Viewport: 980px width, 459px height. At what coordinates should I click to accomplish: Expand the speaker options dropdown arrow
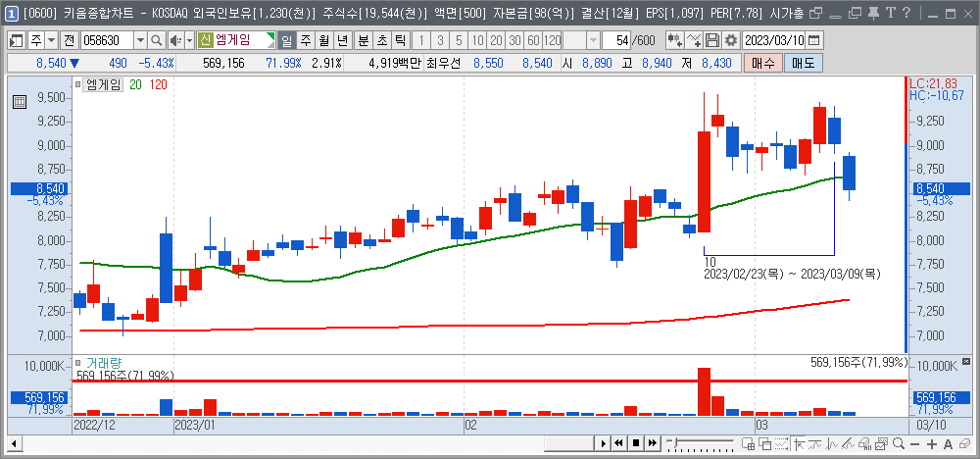(189, 41)
